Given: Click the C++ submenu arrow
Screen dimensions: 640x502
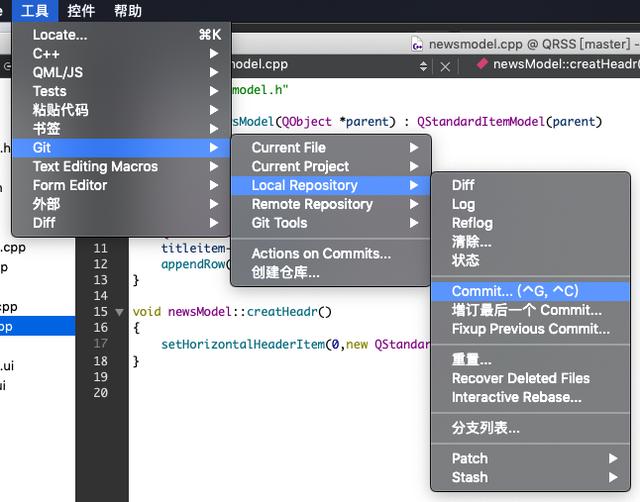Looking at the screenshot, I should [x=214, y=54].
